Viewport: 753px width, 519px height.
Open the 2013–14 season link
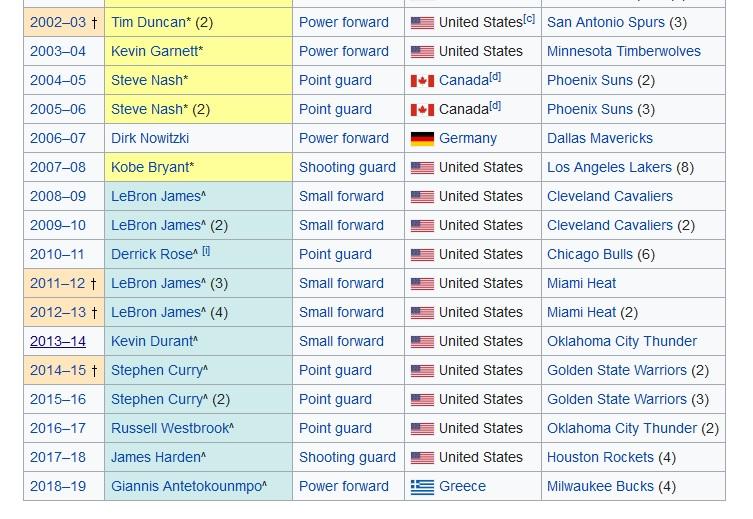(x=58, y=341)
